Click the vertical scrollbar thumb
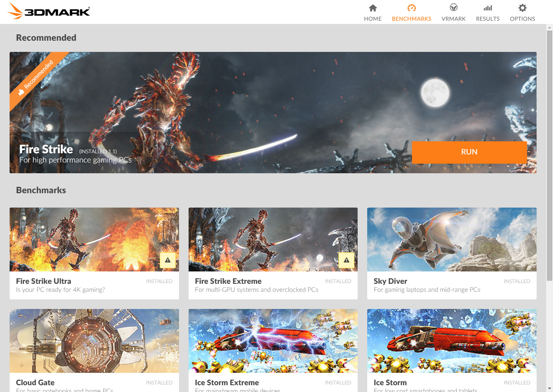Viewport: 553px width, 392px height. tap(550, 156)
